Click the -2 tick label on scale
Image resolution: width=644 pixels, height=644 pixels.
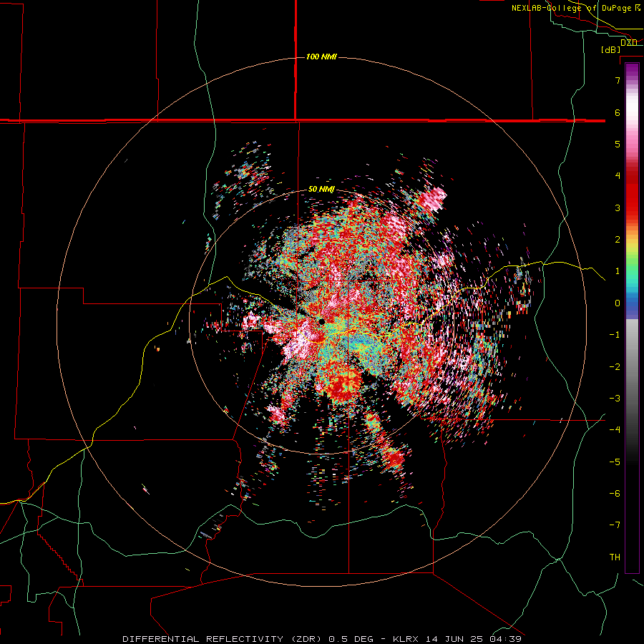615,367
